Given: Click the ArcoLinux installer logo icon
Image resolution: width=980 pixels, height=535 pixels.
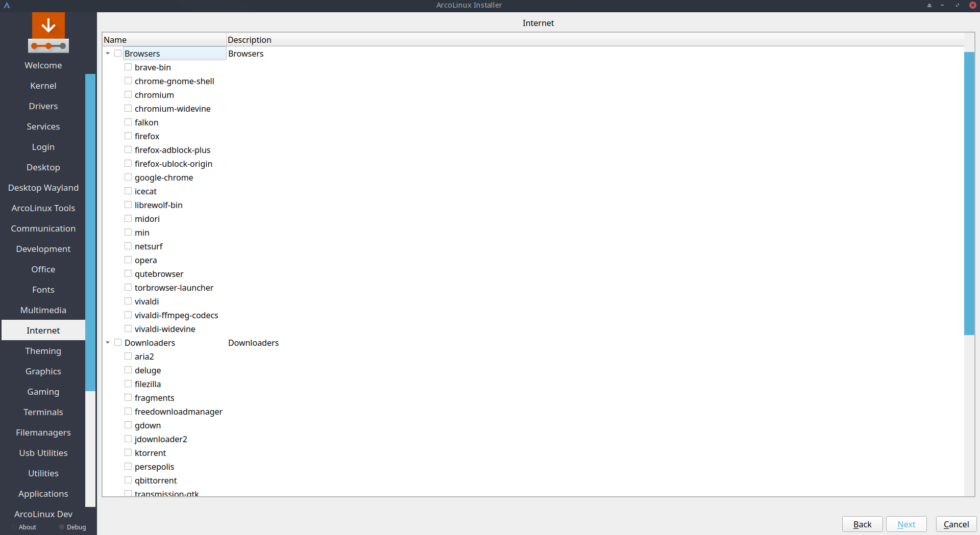Looking at the screenshot, I should [48, 33].
